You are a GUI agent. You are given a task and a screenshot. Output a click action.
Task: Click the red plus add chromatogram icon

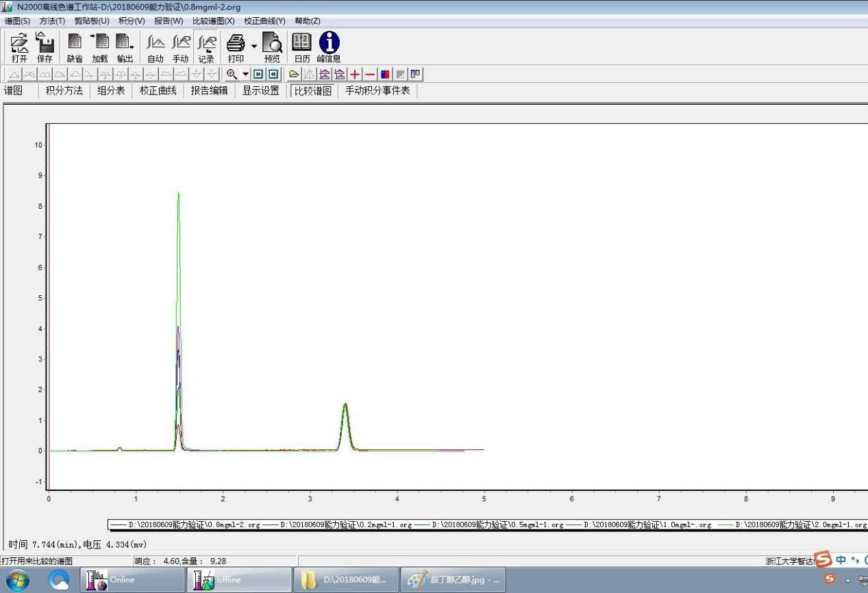(355, 74)
